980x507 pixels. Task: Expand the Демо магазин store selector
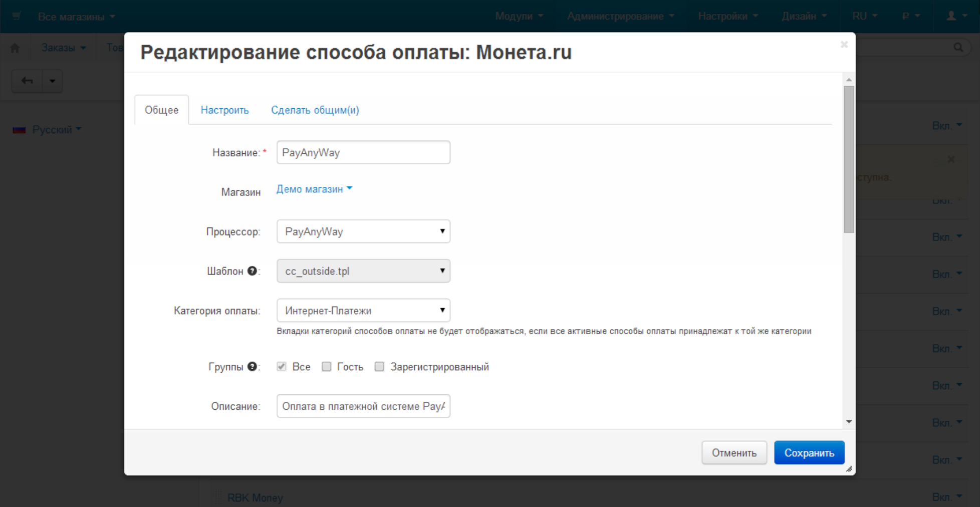click(314, 189)
